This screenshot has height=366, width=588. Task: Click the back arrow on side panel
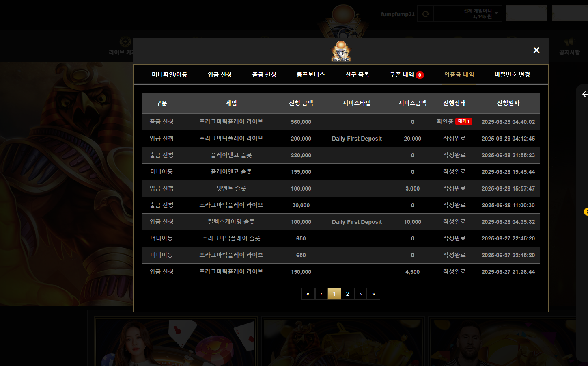point(584,94)
